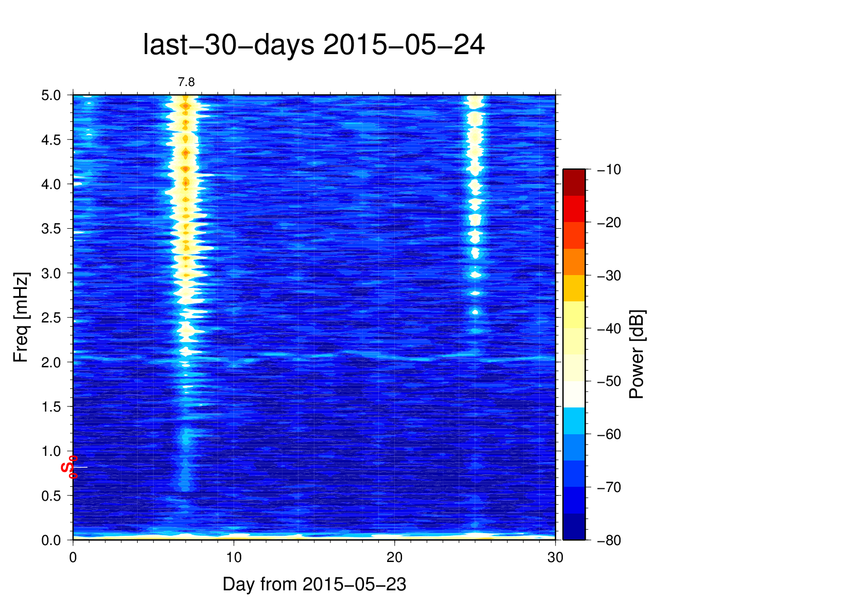Click the plot title "last-30-days 2015-05-24"
This screenshot has width=868, height=613.
coord(313,45)
